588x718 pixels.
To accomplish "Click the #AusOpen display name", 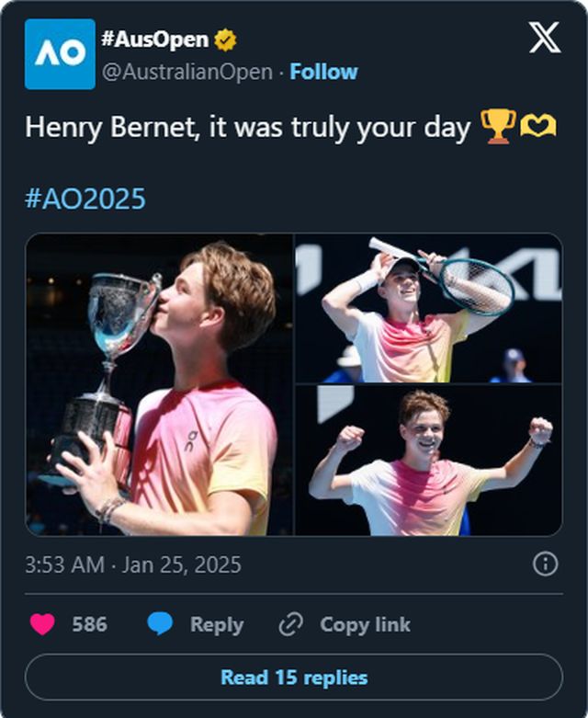I will tap(154, 40).
